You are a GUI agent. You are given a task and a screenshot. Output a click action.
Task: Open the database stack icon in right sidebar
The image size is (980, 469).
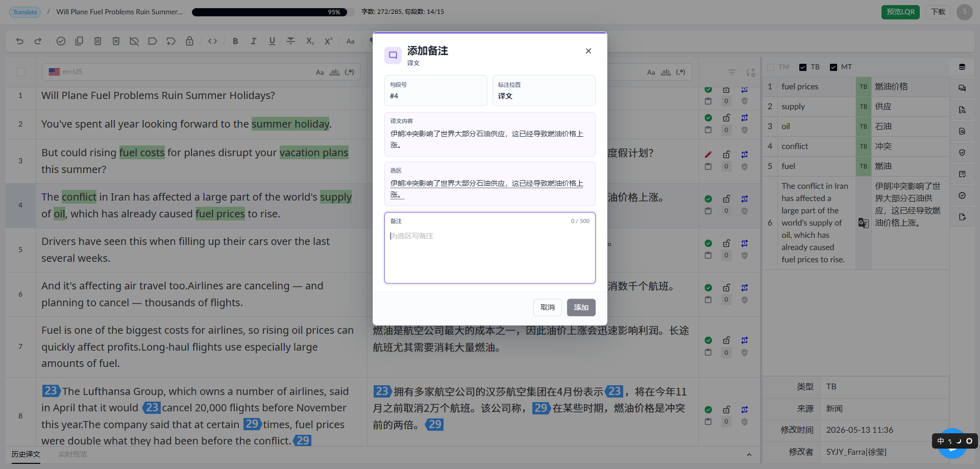962,67
